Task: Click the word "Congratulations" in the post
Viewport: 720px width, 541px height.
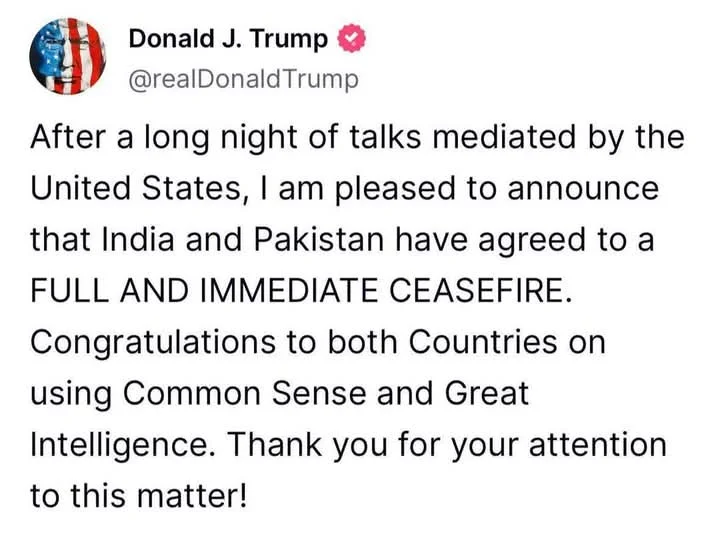Action: pos(142,342)
